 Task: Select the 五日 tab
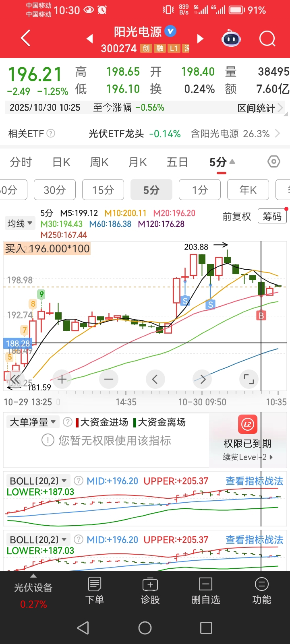(178, 162)
